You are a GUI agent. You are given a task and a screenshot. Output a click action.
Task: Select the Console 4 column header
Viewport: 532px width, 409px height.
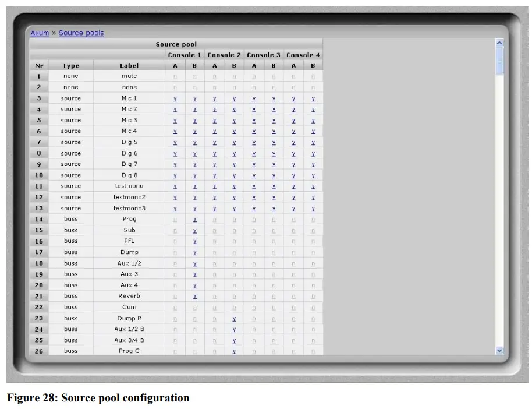click(303, 55)
